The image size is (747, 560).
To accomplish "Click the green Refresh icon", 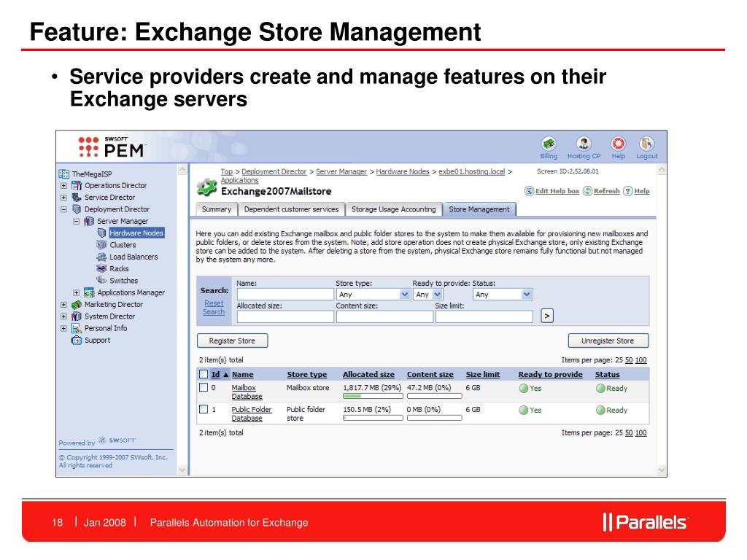I will pos(587,191).
